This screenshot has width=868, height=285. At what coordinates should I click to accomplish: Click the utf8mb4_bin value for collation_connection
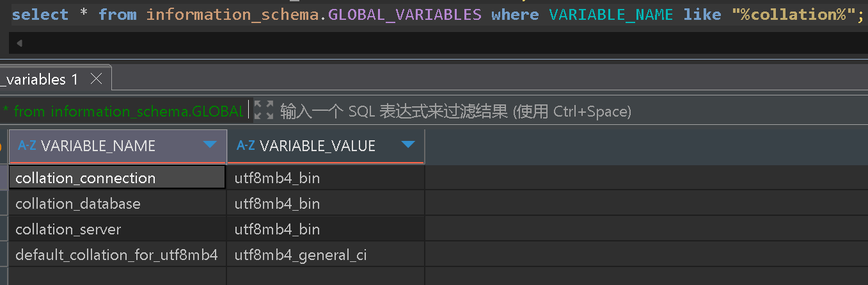click(326, 178)
